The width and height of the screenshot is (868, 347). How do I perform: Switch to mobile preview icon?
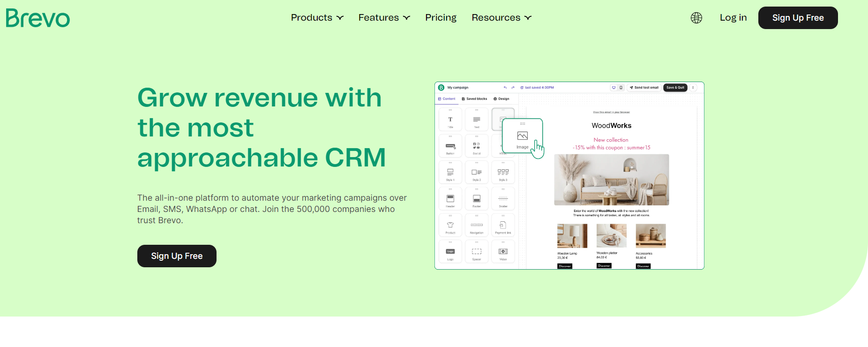click(621, 88)
